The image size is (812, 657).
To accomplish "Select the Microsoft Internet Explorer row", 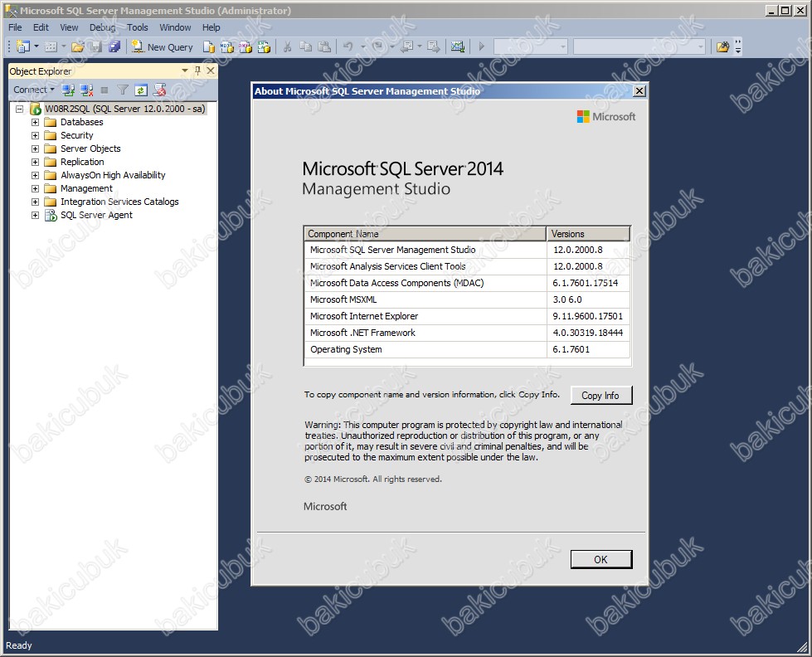I will (x=467, y=316).
